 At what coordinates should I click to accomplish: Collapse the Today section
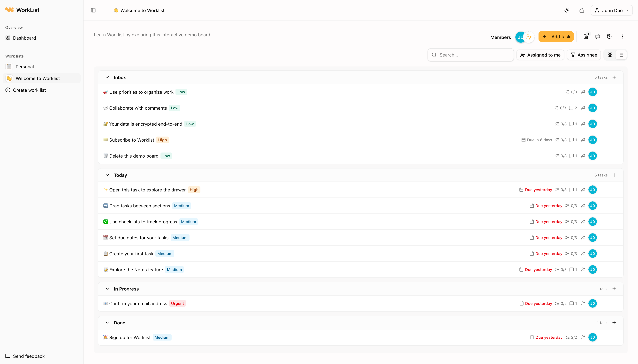coord(107,175)
